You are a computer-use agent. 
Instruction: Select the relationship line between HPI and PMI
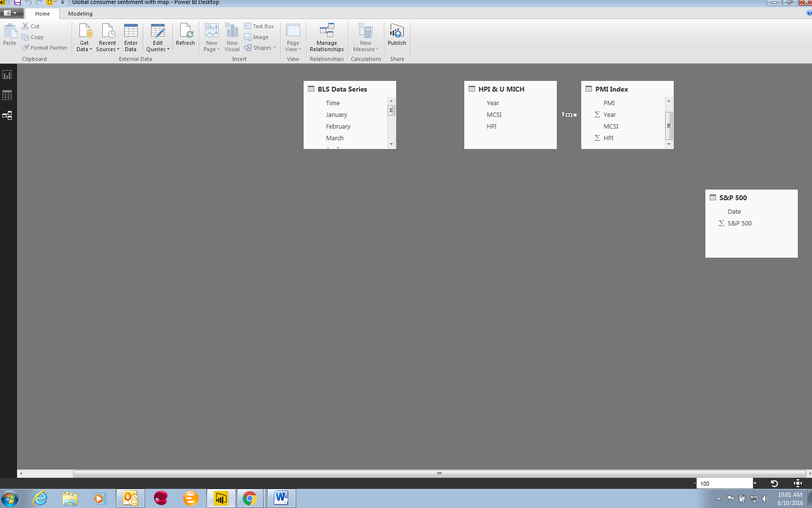[569, 115]
